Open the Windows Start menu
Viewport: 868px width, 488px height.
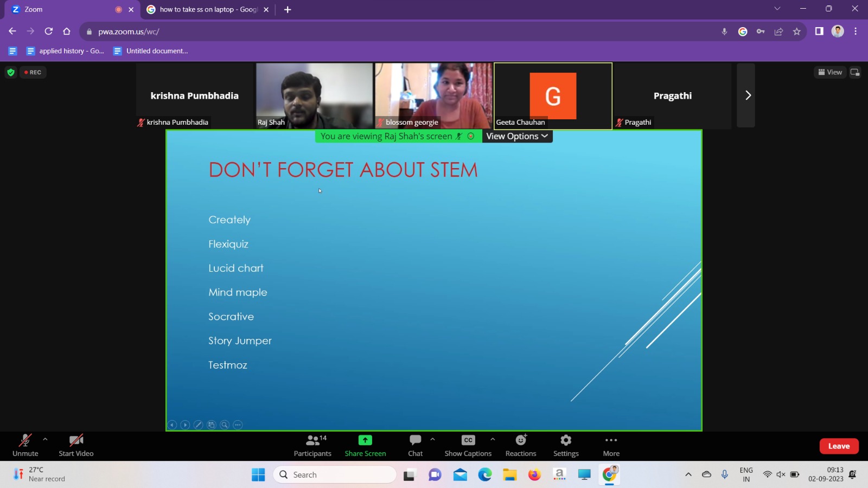click(x=258, y=475)
